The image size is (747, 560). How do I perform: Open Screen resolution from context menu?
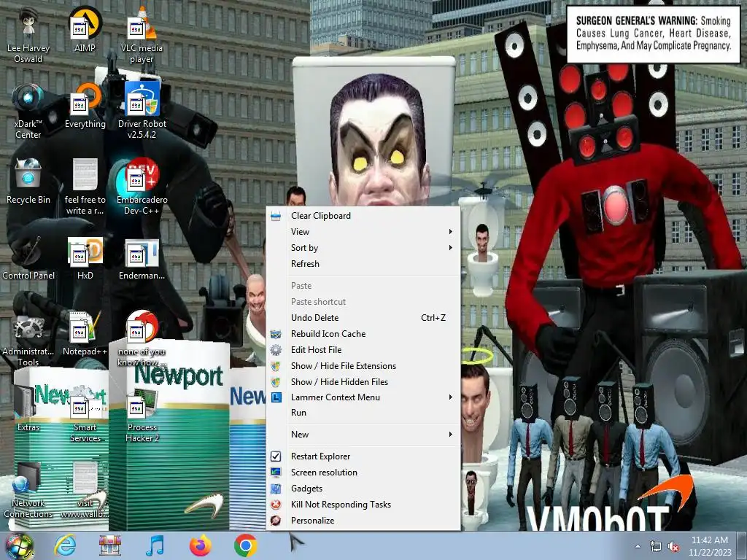click(x=363, y=472)
